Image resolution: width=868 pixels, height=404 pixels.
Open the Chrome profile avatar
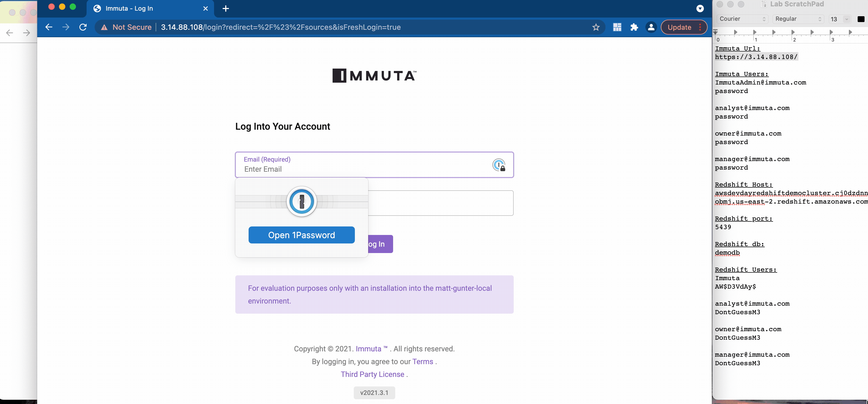[x=651, y=27]
